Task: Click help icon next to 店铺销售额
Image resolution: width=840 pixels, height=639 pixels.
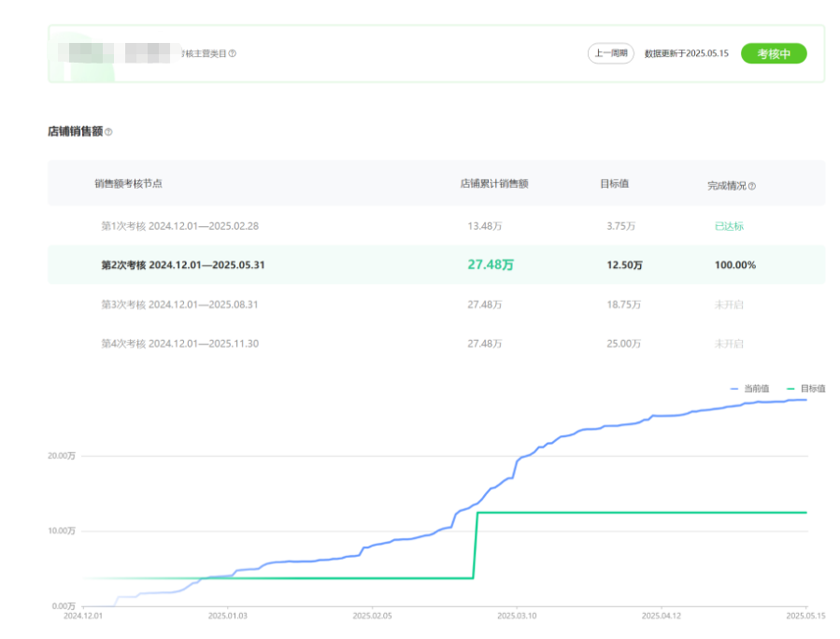Action: (x=108, y=133)
